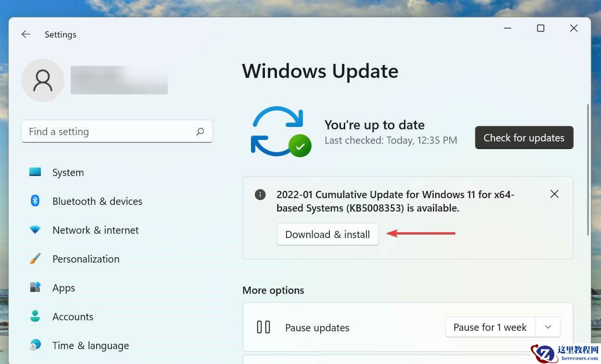Click the Find a setting search field
Image resolution: width=601 pixels, height=364 pixels.
coord(117,131)
